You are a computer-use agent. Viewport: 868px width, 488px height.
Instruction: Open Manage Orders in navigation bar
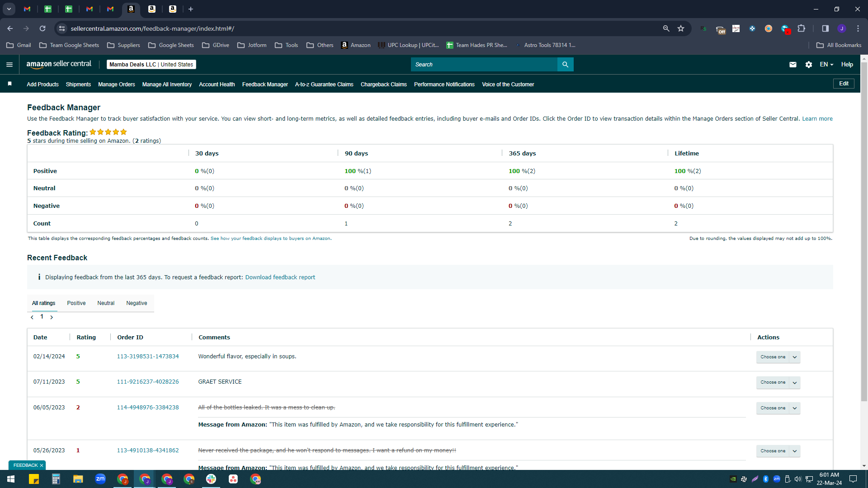pos(117,84)
